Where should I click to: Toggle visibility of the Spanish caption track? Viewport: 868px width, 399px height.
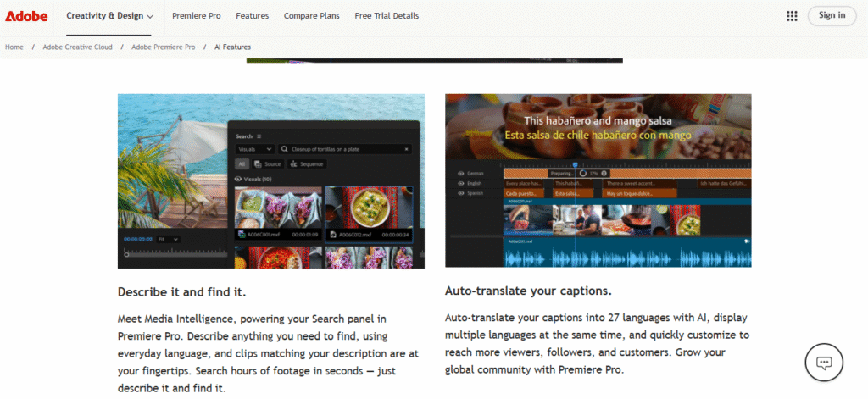(460, 193)
